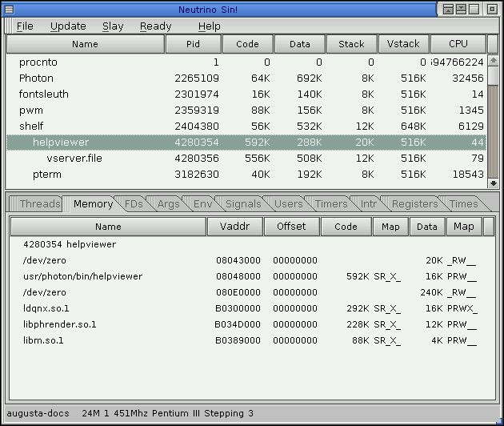Open the Update menu
Image resolution: width=504 pixels, height=426 pixels.
coord(68,26)
